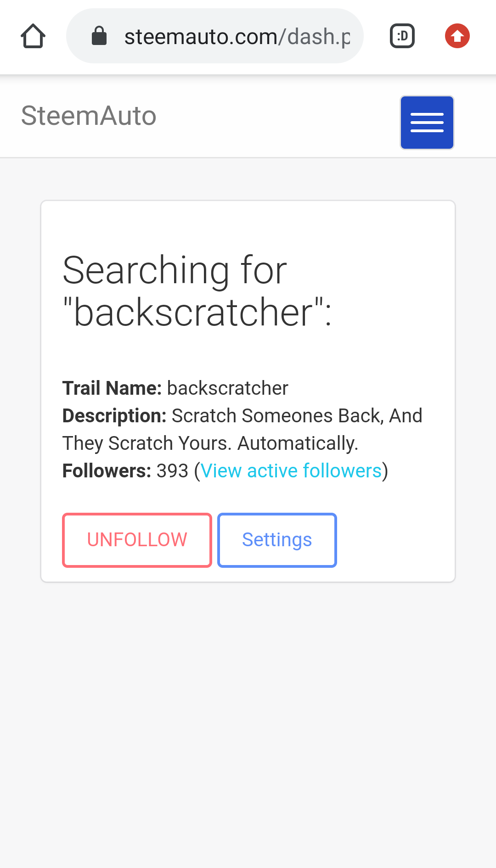View site security info via the lock icon
This screenshot has height=868, width=496.
click(99, 36)
